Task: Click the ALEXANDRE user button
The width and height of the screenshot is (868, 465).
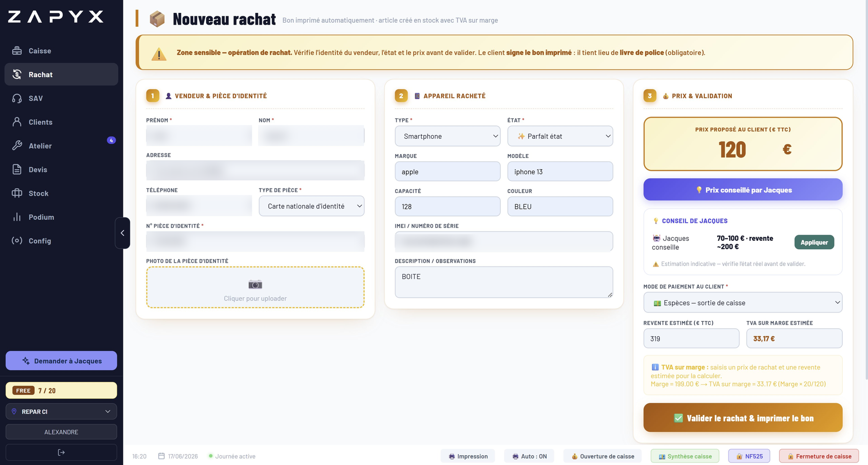Action: pyautogui.click(x=61, y=432)
